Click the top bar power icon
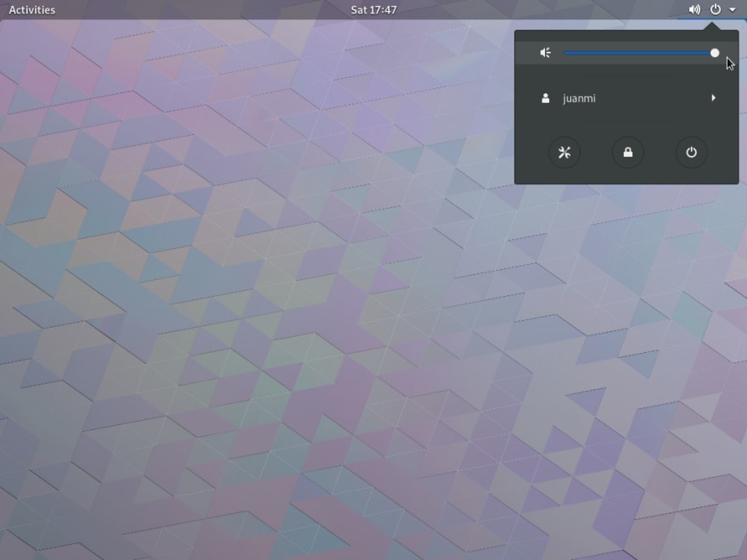This screenshot has height=560, width=747. coord(716,9)
